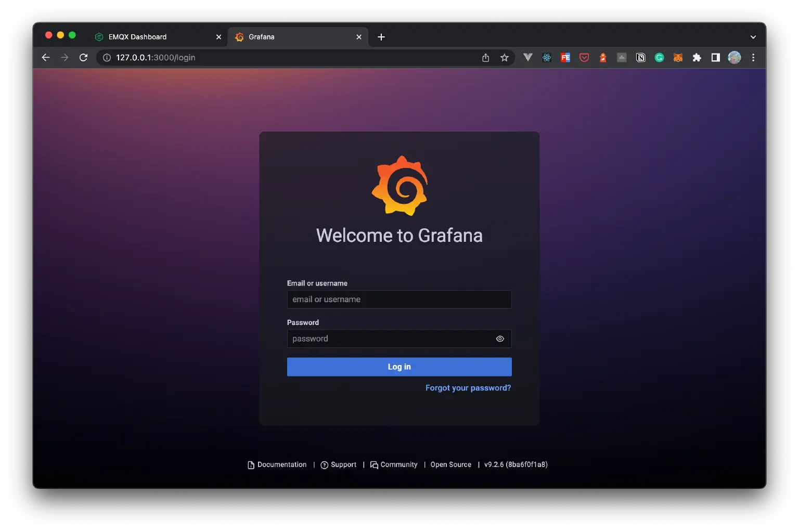Open the browser extensions puzzle icon
This screenshot has height=532, width=799.
point(697,58)
